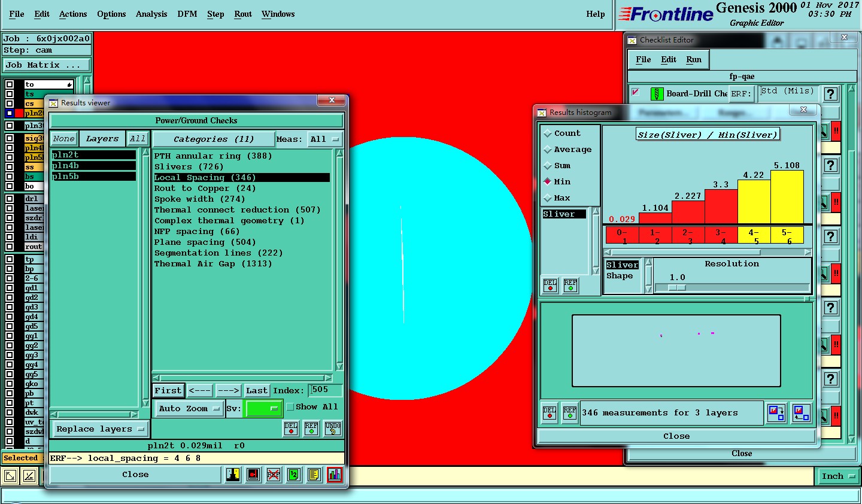
Task: Open the Analysis menu
Action: [151, 14]
